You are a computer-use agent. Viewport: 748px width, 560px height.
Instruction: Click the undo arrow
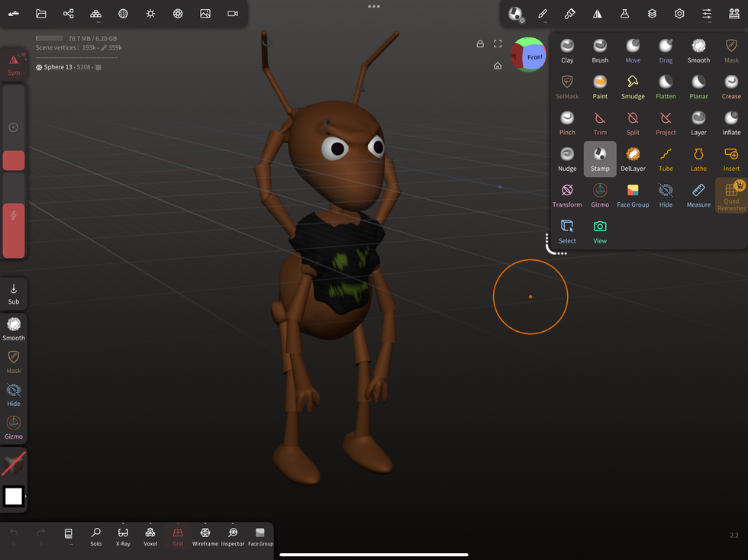pyautogui.click(x=14, y=533)
